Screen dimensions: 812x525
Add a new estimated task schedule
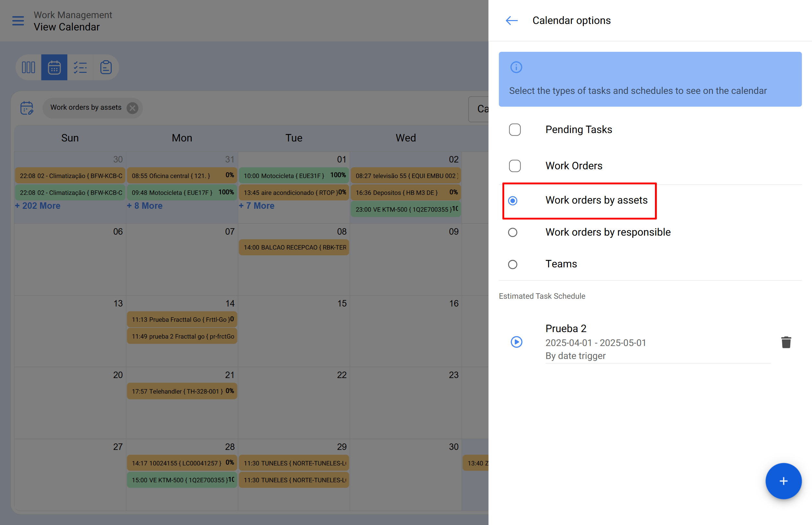784,481
